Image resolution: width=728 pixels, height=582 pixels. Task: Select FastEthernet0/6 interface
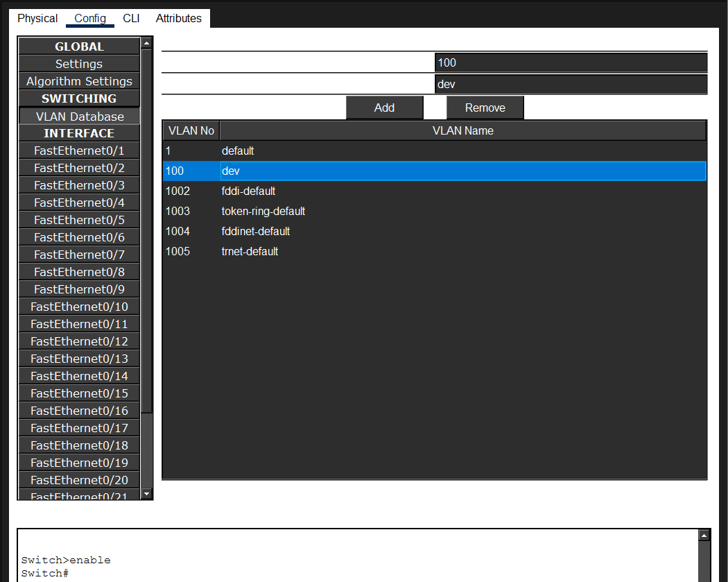(x=79, y=237)
